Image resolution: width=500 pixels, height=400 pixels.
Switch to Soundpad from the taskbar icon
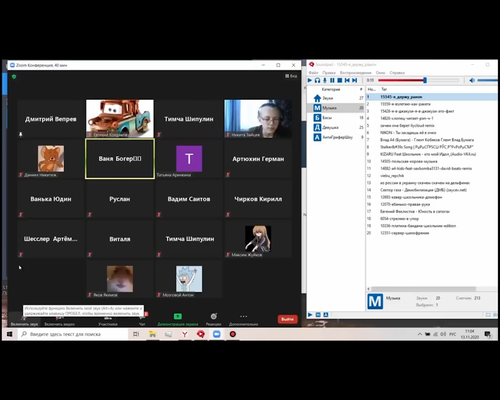[x=201, y=334]
